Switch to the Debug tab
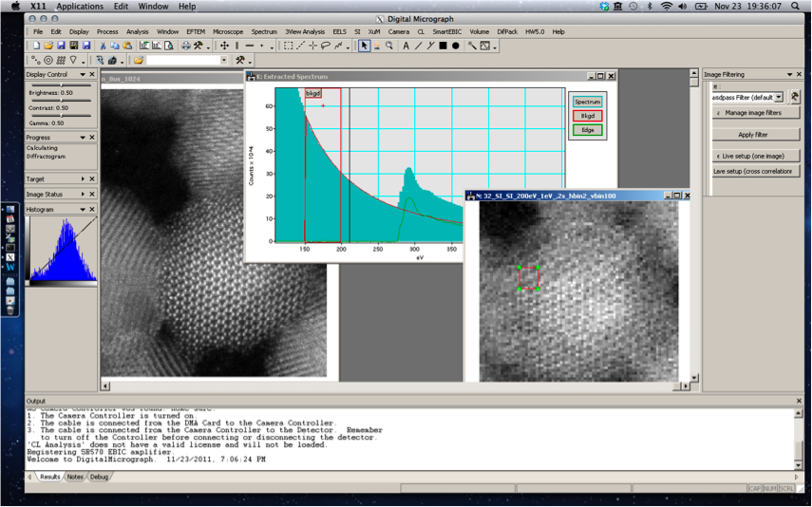The width and height of the screenshot is (812, 507). click(x=99, y=477)
